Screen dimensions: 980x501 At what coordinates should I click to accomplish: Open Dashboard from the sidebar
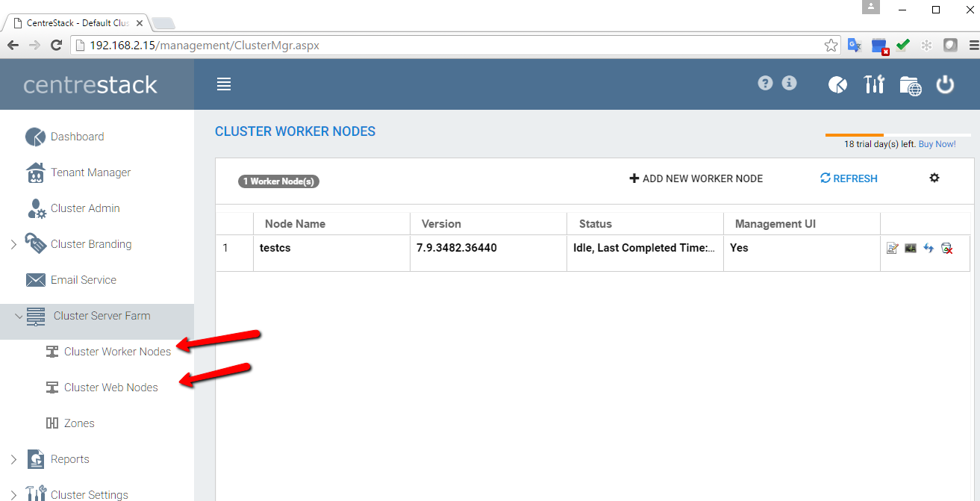tap(78, 137)
